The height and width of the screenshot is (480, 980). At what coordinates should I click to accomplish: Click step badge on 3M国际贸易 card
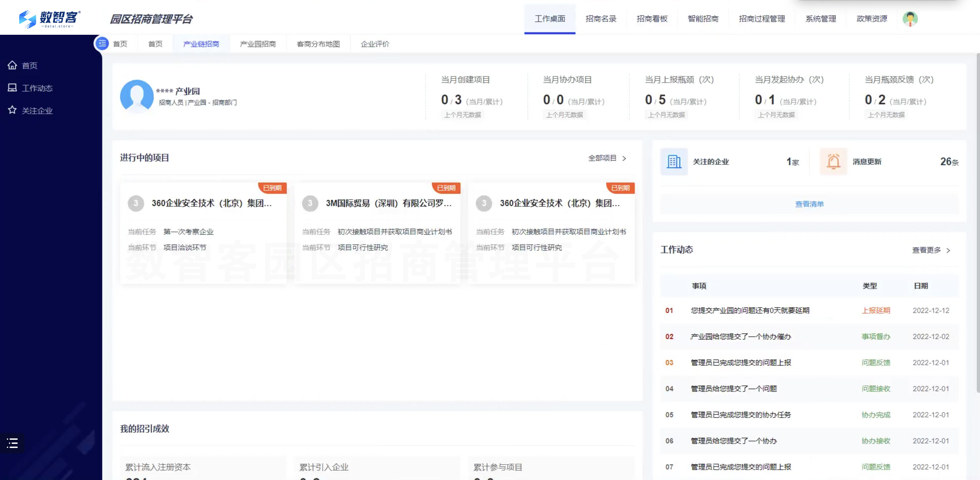(310, 203)
